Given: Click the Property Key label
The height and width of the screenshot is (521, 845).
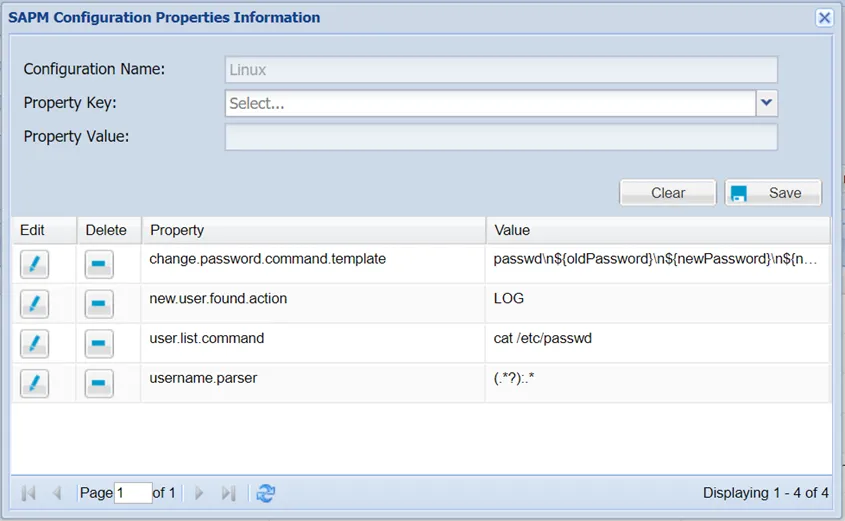Looking at the screenshot, I should tap(70, 103).
